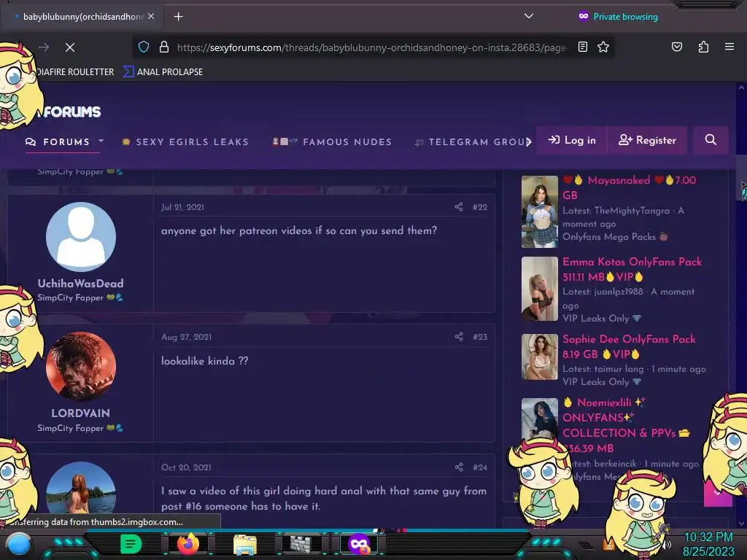Switch to Firefox private window taskbar icon
Image resolution: width=747 pixels, height=560 pixels.
tap(359, 544)
